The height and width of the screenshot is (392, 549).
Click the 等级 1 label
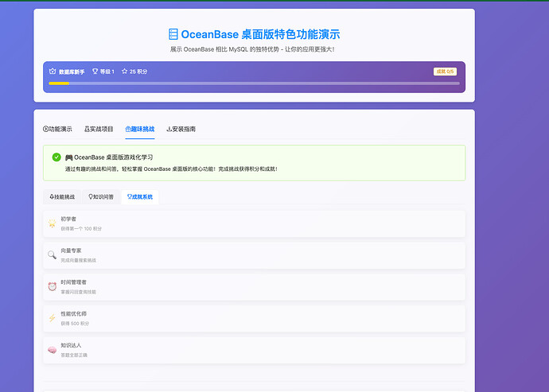click(107, 72)
